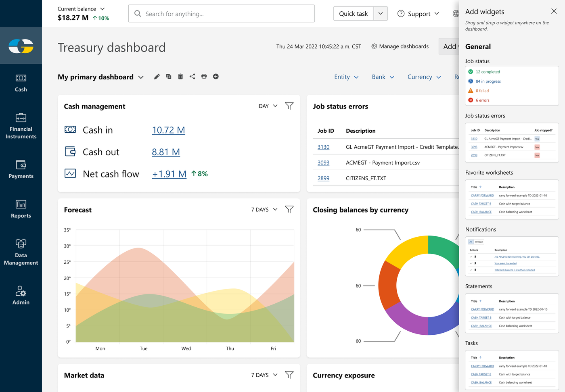This screenshot has height=392, width=565.
Task: Click inside the Search for anything field
Action: point(221,13)
